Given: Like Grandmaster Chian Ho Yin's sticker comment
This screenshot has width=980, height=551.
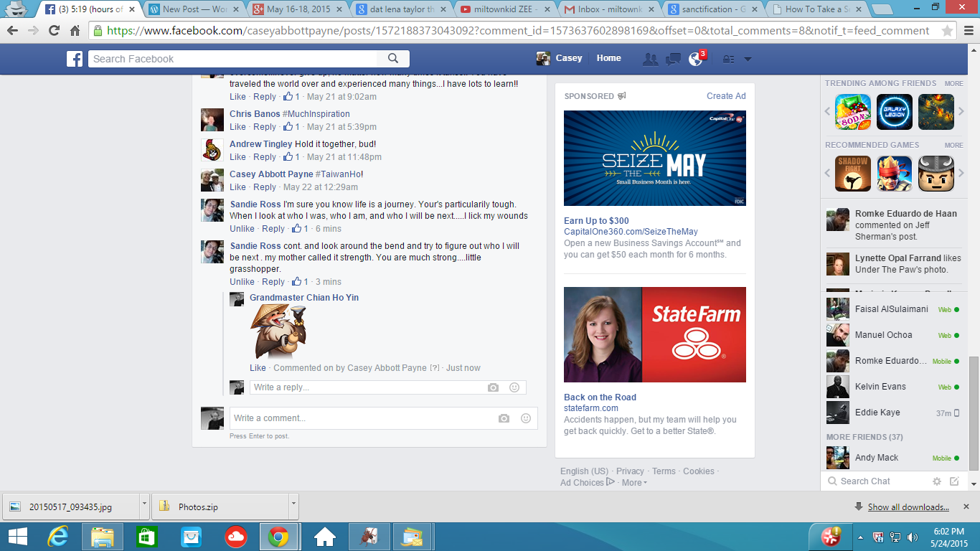Looking at the screenshot, I should [258, 368].
